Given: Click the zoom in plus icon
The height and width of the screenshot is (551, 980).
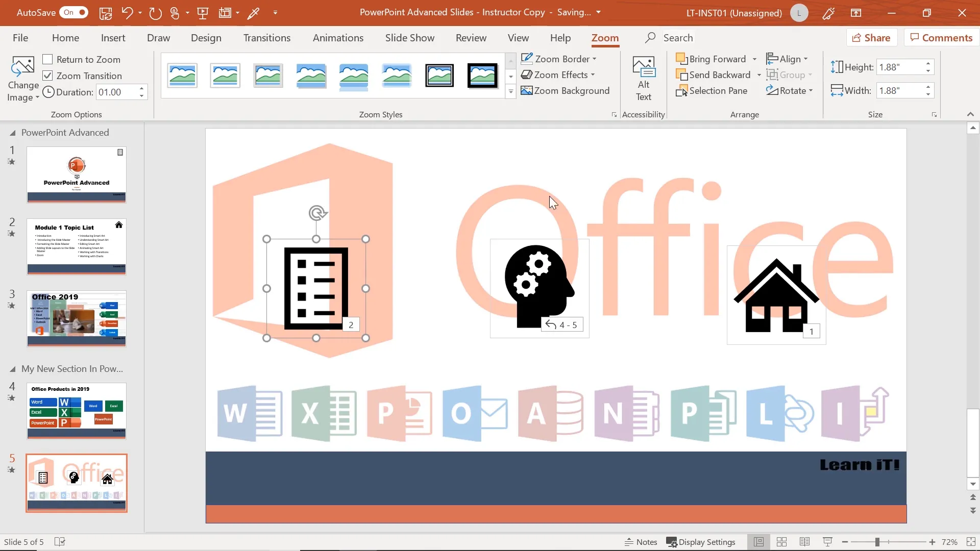Looking at the screenshot, I should 932,542.
